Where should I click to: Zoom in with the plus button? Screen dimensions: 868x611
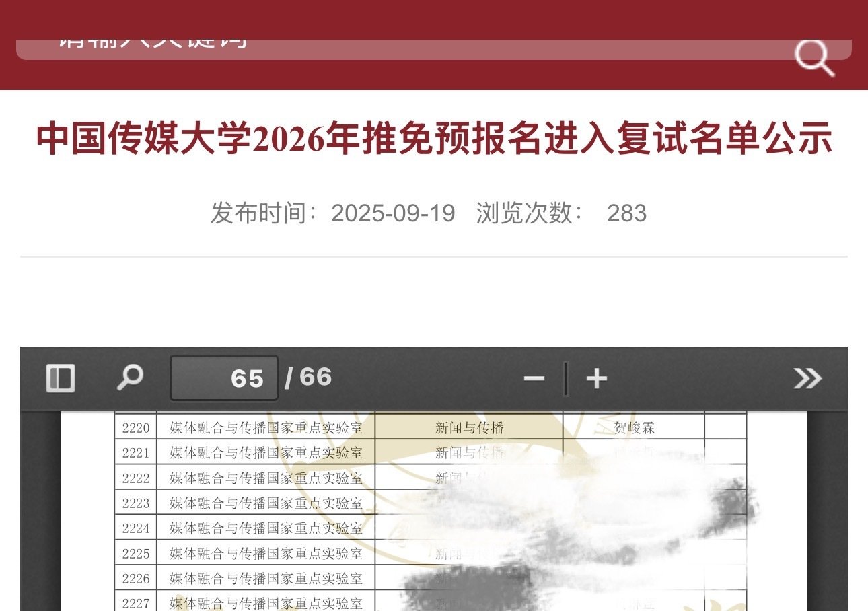click(x=596, y=379)
